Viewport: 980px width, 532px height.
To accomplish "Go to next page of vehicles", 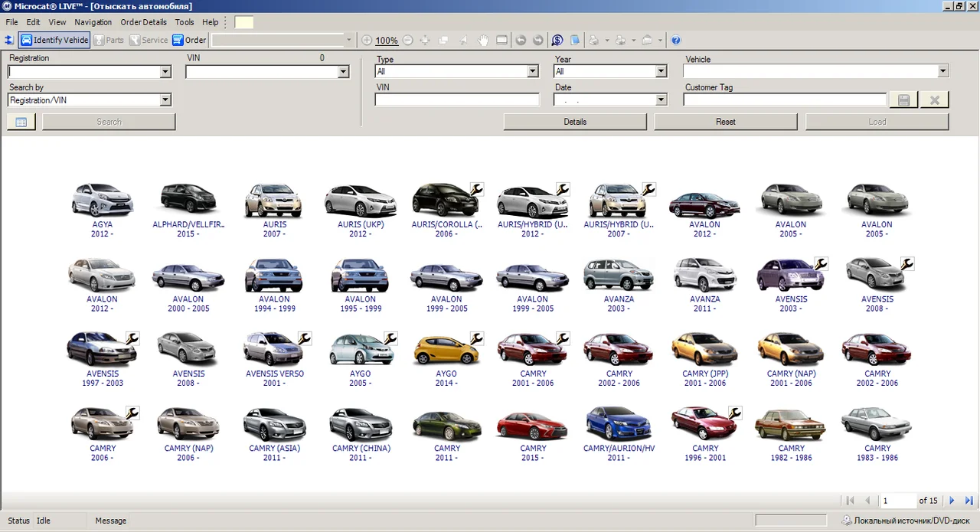I will 952,501.
